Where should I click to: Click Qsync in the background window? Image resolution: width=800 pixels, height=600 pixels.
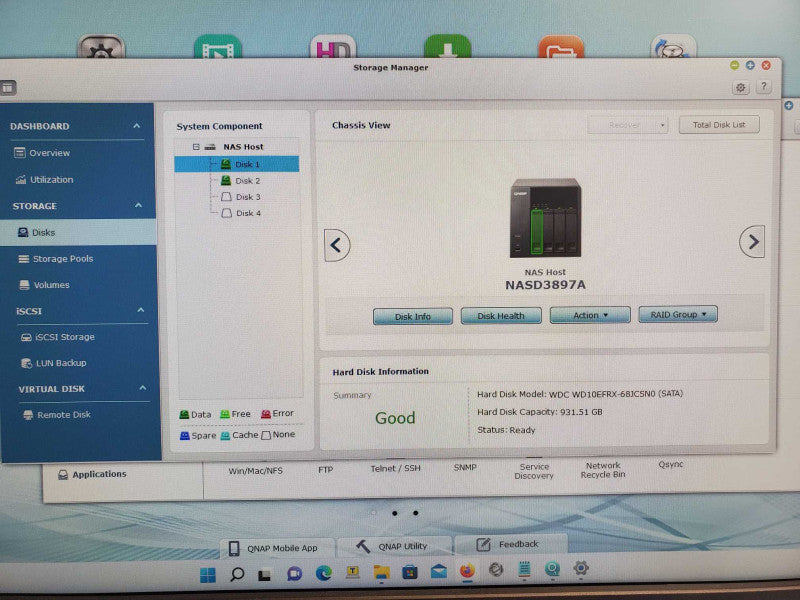coord(670,464)
